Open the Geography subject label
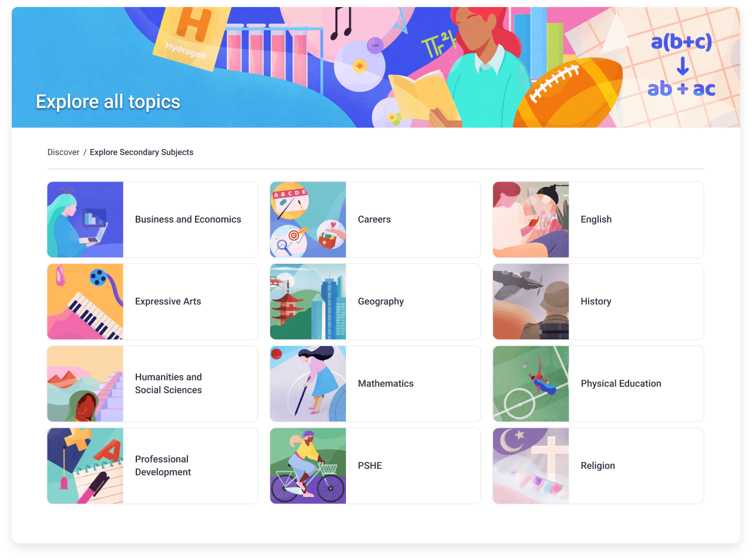 381,301
